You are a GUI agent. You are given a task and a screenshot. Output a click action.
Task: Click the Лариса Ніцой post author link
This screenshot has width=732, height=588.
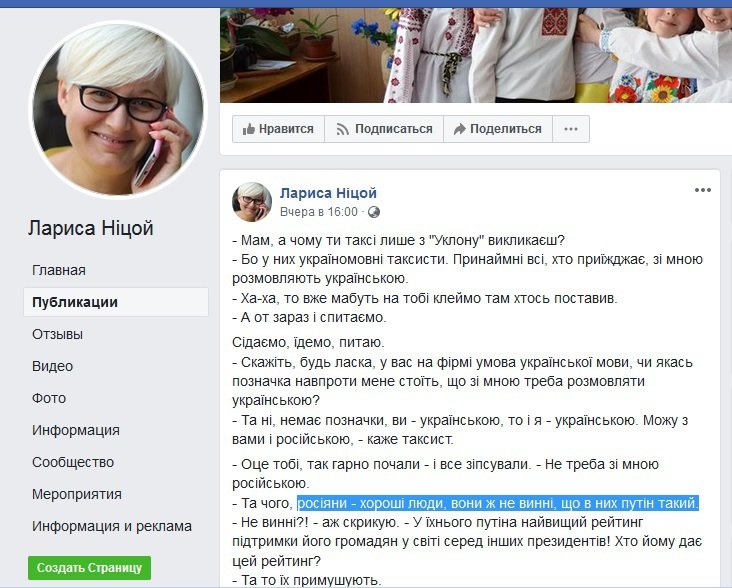click(x=328, y=193)
